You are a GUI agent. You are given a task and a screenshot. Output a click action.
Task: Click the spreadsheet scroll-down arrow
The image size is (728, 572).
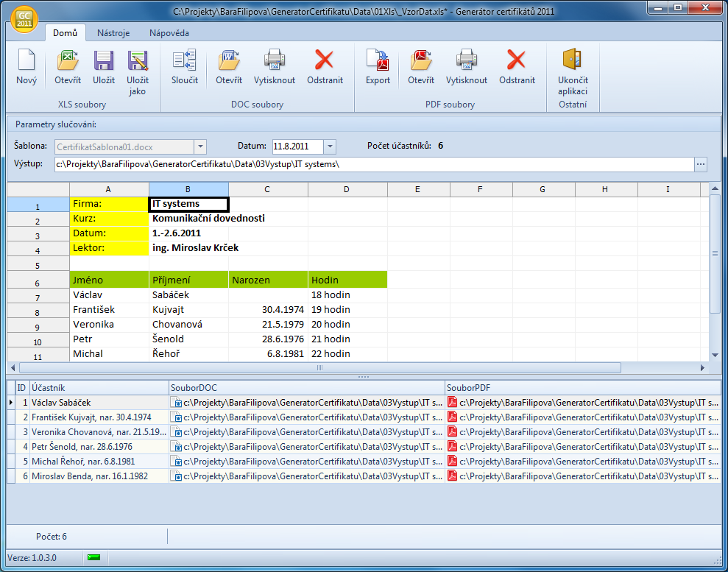point(715,355)
